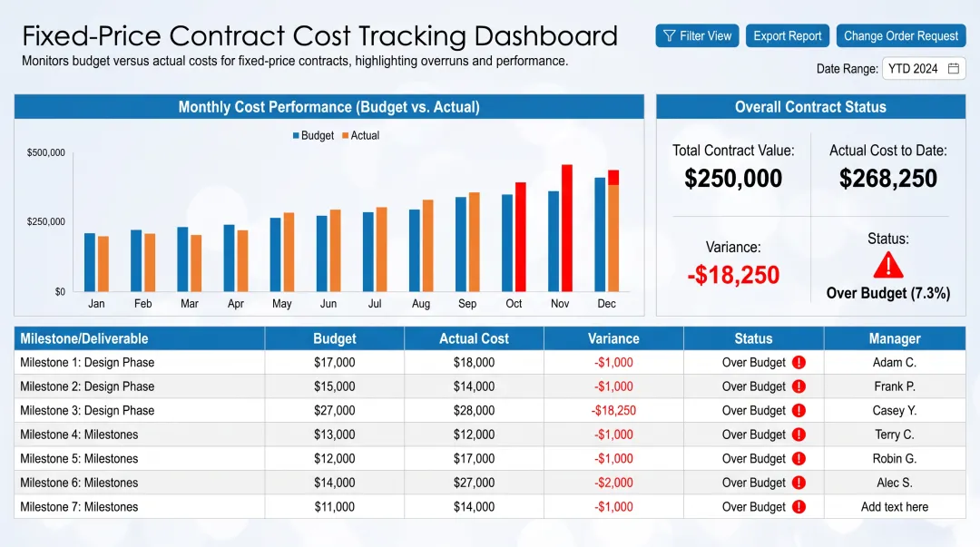This screenshot has width=980, height=547.
Task: Click the alert icon for Milestone 4
Action: 799,435
